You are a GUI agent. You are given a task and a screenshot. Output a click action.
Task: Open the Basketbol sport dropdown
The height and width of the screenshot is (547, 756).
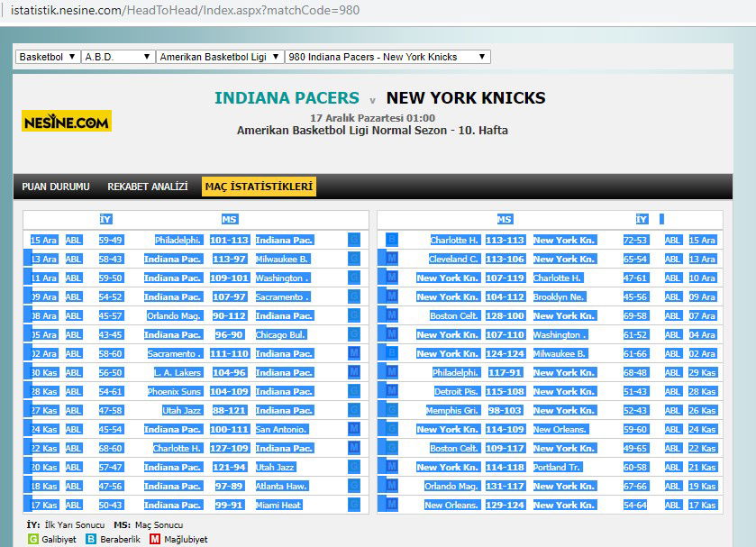point(48,57)
